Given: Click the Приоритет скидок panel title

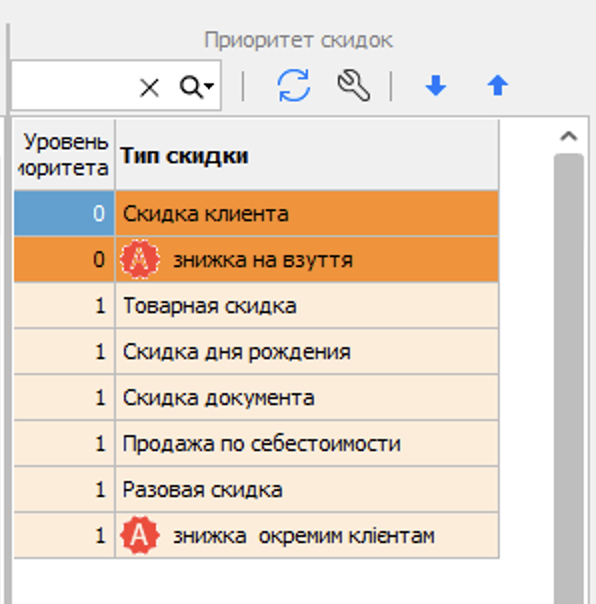Looking at the screenshot, I should pyautogui.click(x=298, y=40).
